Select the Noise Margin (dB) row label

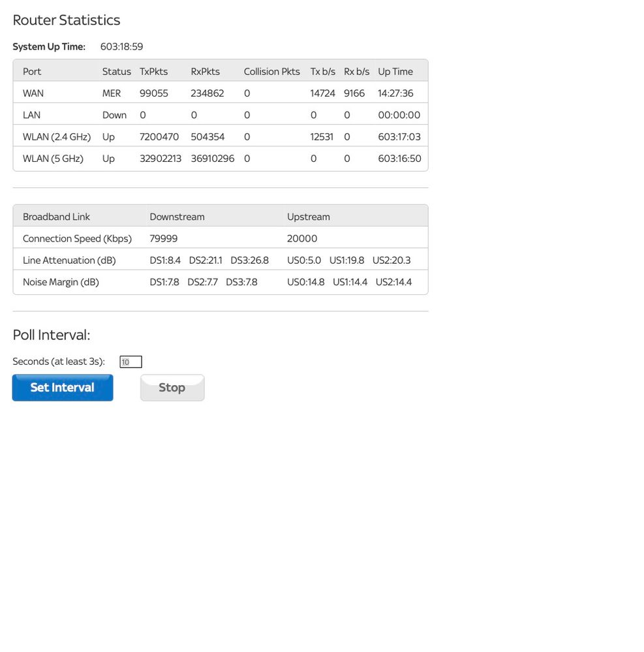[x=61, y=282]
